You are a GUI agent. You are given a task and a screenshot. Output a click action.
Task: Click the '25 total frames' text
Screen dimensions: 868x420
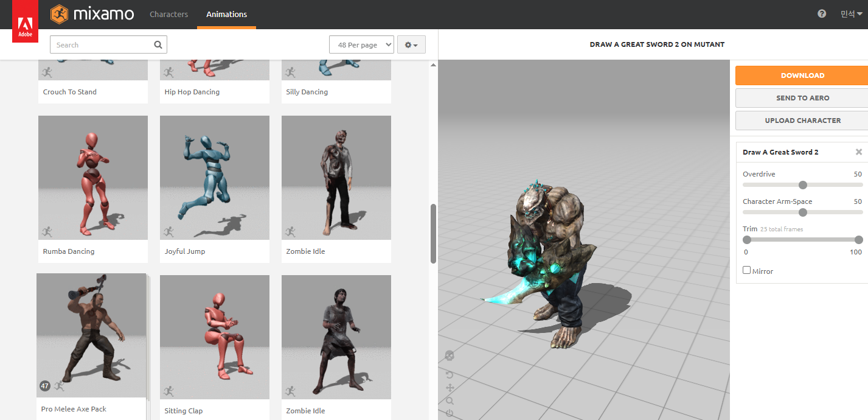click(x=782, y=229)
